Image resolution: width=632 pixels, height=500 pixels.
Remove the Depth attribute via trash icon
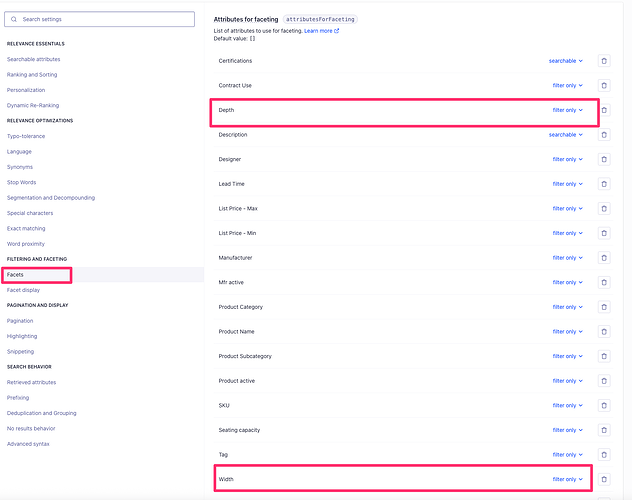(x=604, y=110)
